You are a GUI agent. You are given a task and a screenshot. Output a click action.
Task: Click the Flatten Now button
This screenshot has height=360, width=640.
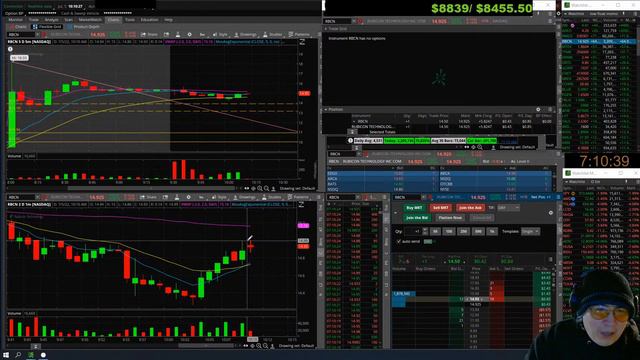450,218
